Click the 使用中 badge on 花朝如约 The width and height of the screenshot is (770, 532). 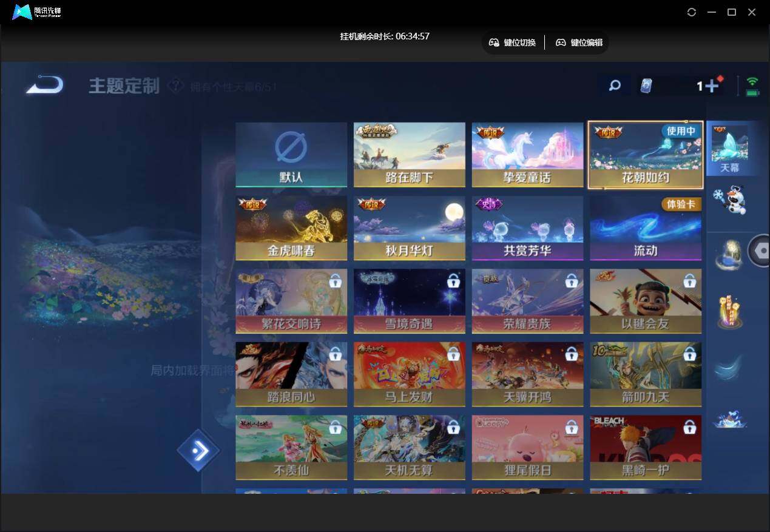click(x=681, y=130)
